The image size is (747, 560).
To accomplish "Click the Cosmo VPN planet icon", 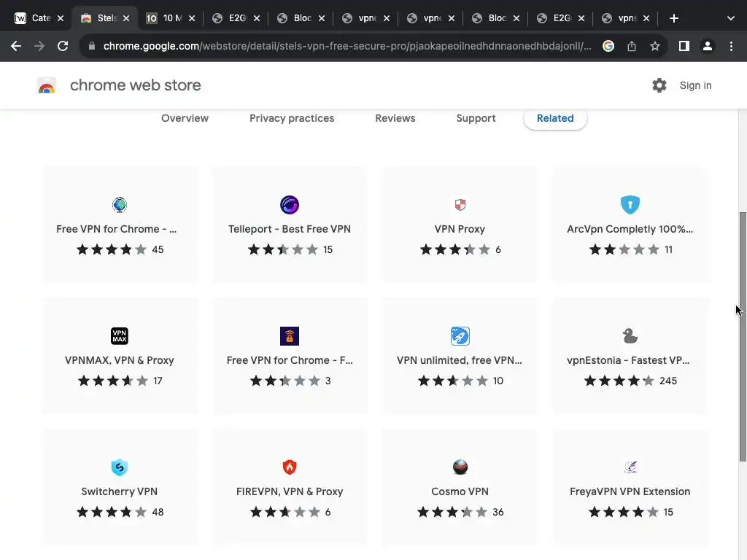I will (x=460, y=467).
